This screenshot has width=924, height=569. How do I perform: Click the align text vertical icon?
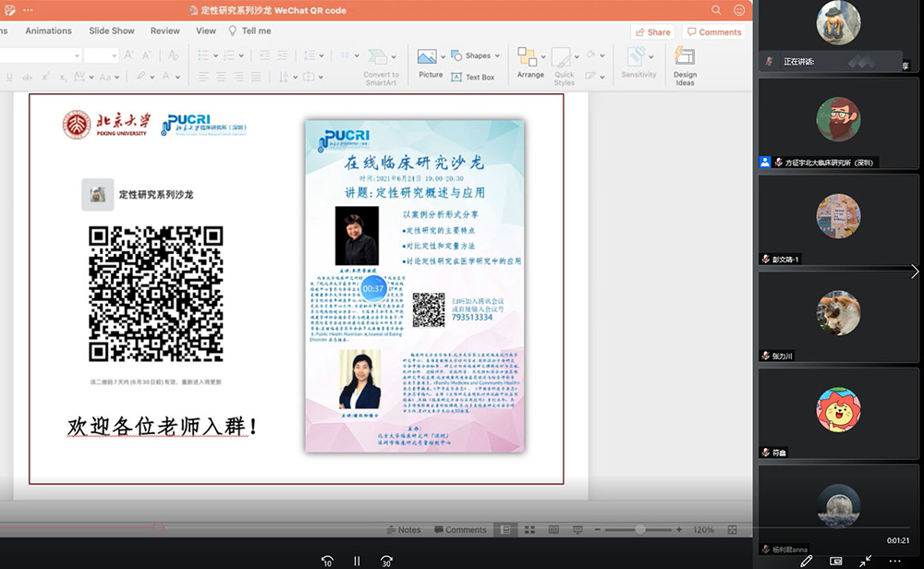click(x=309, y=77)
